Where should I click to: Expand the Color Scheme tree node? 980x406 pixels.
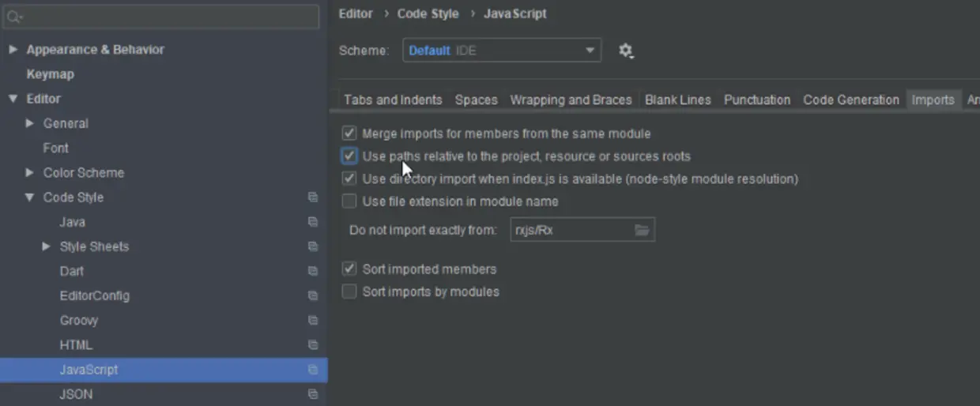point(29,172)
